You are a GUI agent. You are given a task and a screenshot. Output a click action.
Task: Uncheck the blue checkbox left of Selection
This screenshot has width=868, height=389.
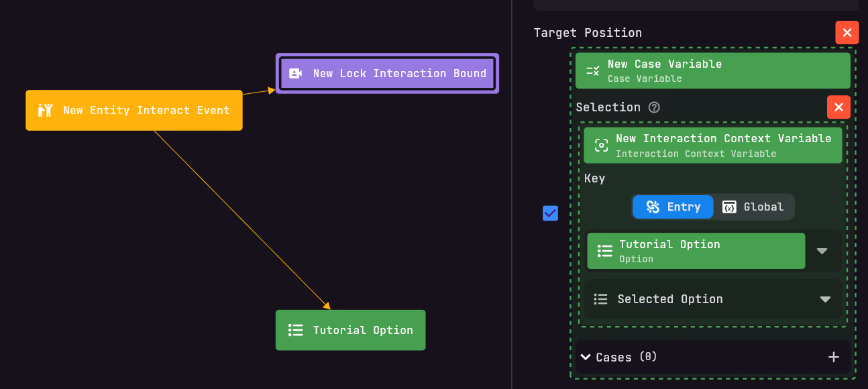[x=550, y=213]
